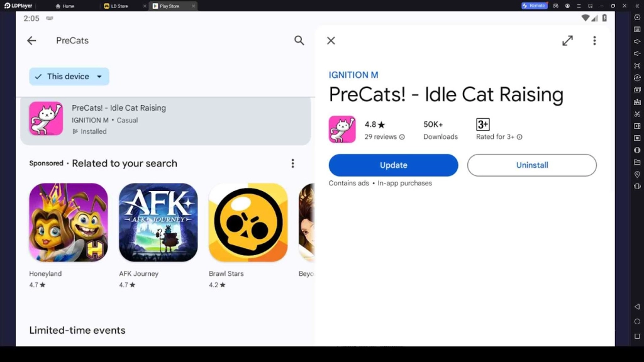644x362 pixels.
Task: Open the IGNITION M developer link
Action: point(353,75)
